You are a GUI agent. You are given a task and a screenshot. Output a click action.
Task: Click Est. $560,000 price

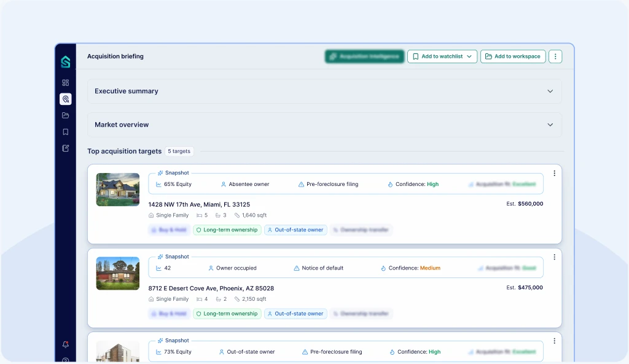tap(525, 204)
